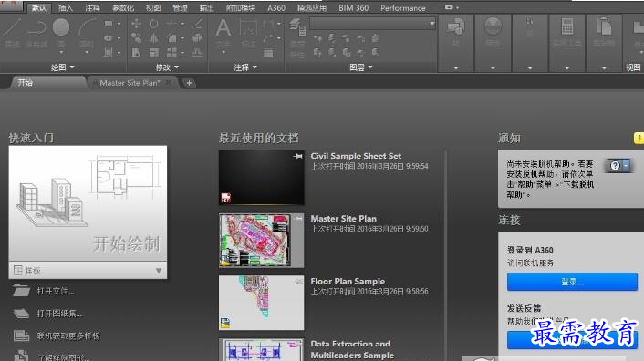The width and height of the screenshot is (644, 361).
Task: Open the layer name combo box
Action: pyautogui.click(x=372, y=24)
